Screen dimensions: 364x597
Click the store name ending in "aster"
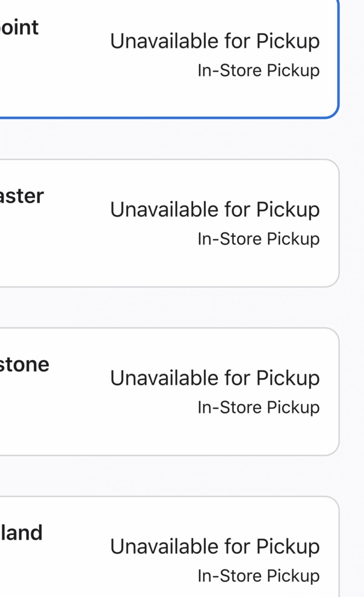pyautogui.click(x=21, y=196)
